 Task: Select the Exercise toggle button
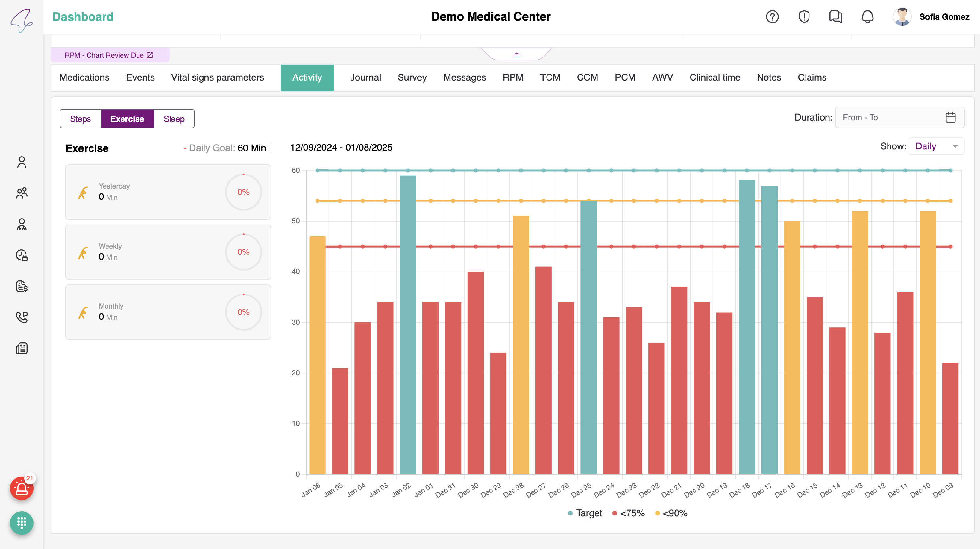[127, 119]
